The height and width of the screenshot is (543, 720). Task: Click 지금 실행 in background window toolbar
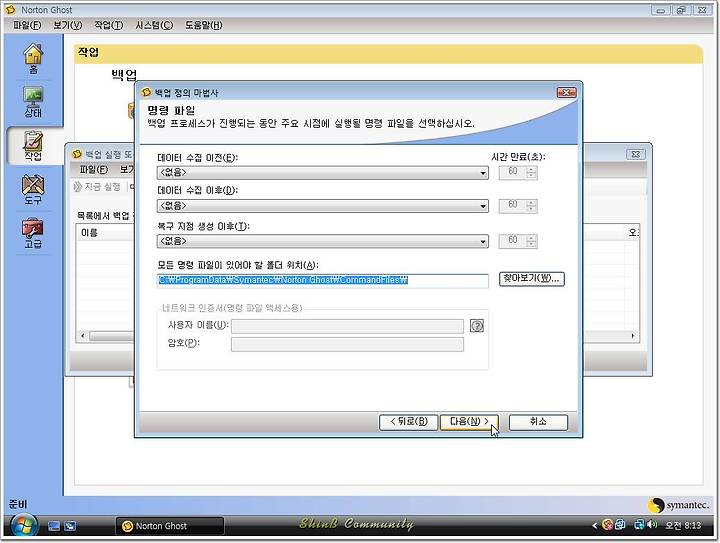(97, 187)
